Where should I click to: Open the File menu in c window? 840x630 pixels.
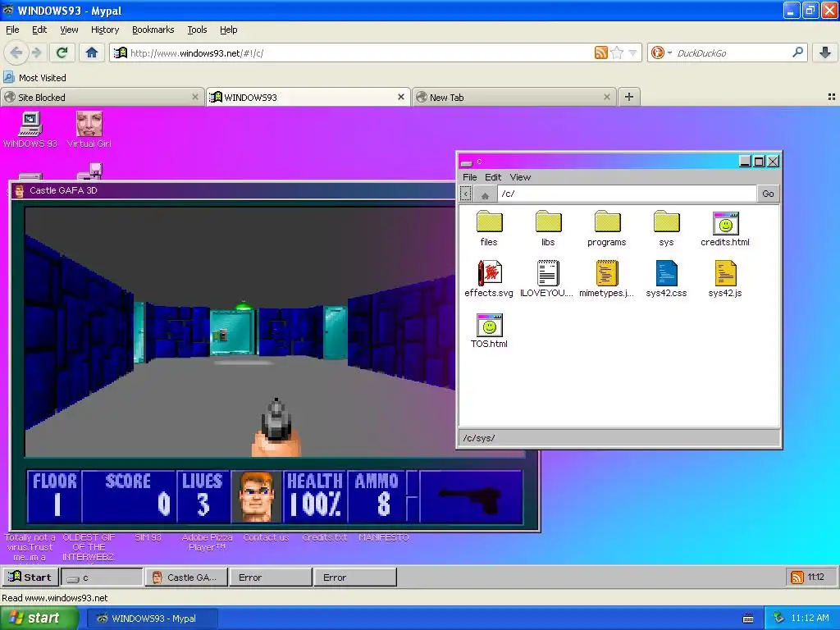tap(470, 177)
